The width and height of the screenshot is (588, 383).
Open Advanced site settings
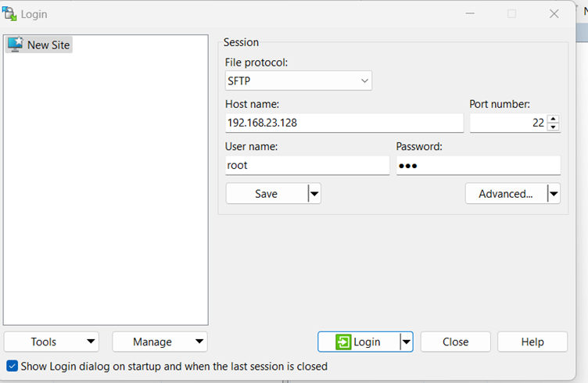505,194
